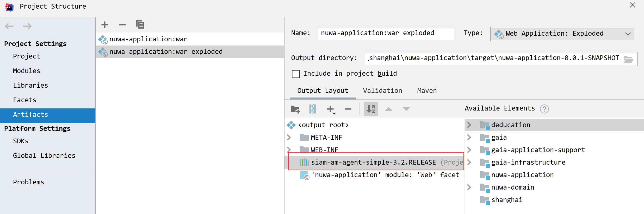The height and width of the screenshot is (214, 644).
Task: Navigate back with left arrow
Action: tap(9, 26)
